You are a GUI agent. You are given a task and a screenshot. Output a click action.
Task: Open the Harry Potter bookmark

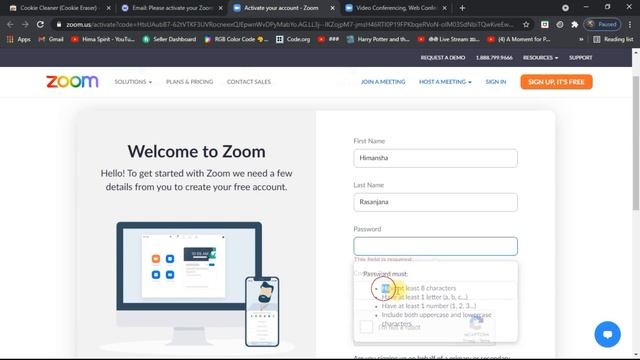pyautogui.click(x=378, y=39)
